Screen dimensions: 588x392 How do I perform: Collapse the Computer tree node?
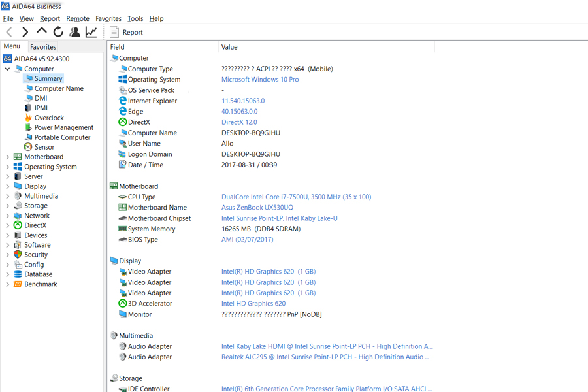tap(7, 69)
